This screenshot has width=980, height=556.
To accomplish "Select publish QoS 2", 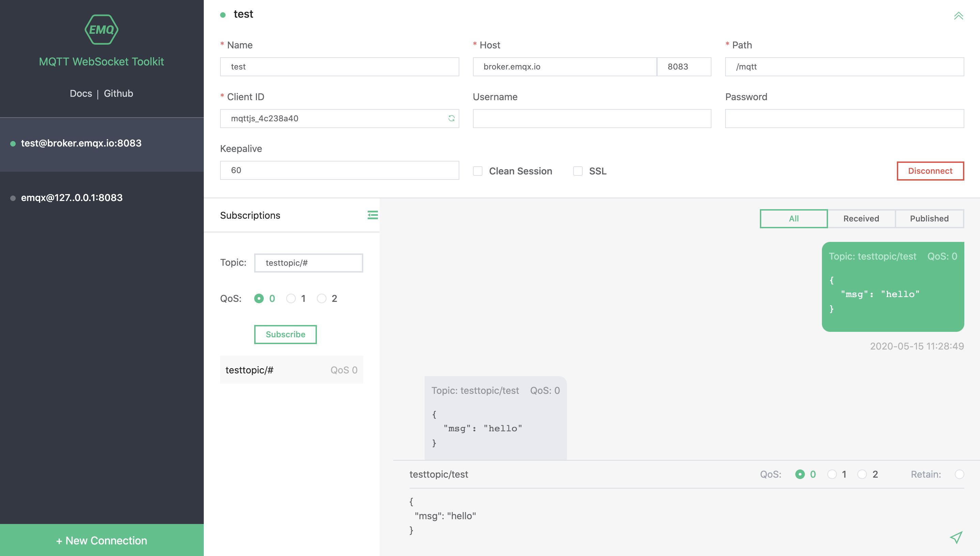I will tap(862, 474).
